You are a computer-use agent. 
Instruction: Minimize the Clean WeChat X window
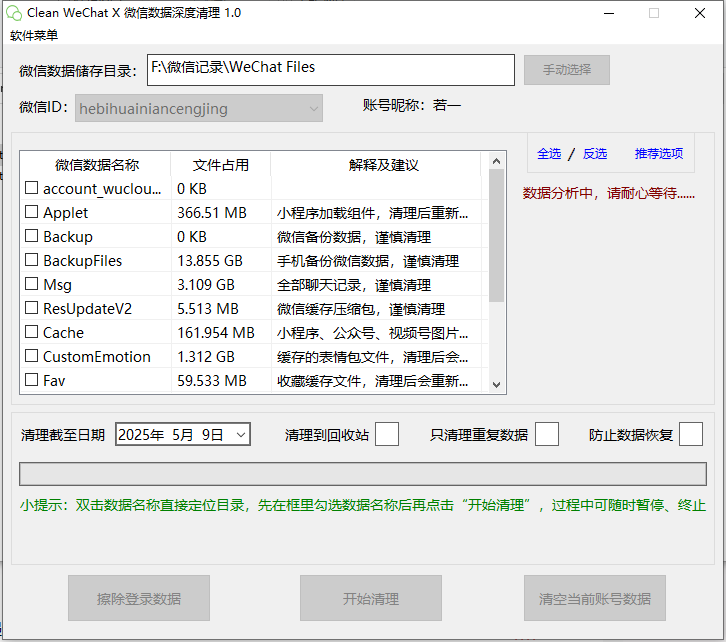point(609,13)
